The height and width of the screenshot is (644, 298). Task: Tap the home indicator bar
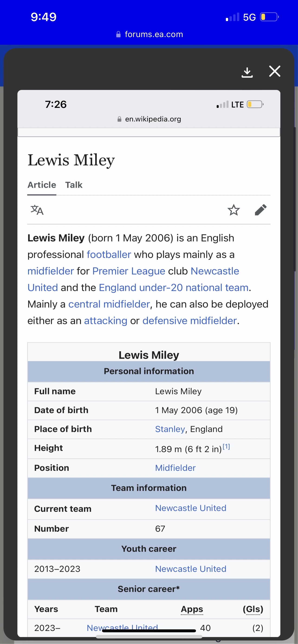coord(149,631)
